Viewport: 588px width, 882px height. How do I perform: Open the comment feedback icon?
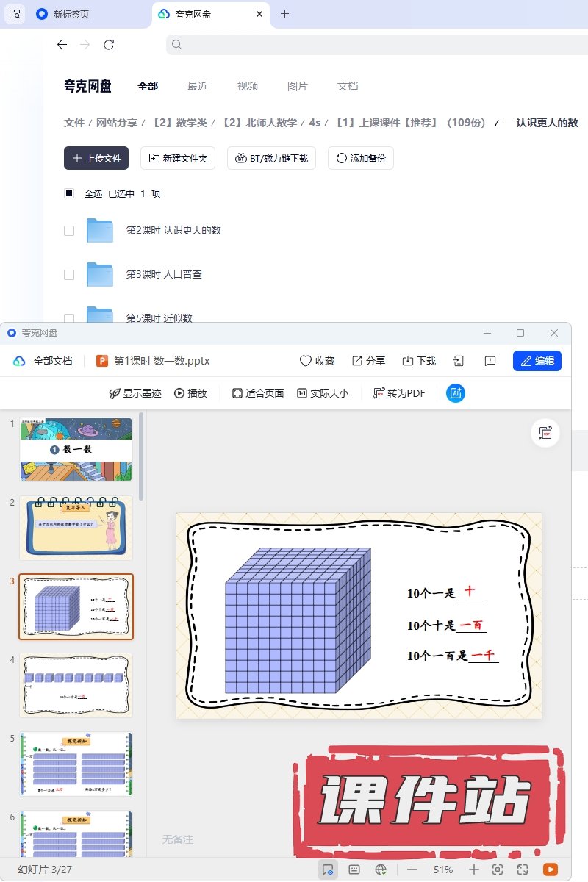click(x=490, y=361)
